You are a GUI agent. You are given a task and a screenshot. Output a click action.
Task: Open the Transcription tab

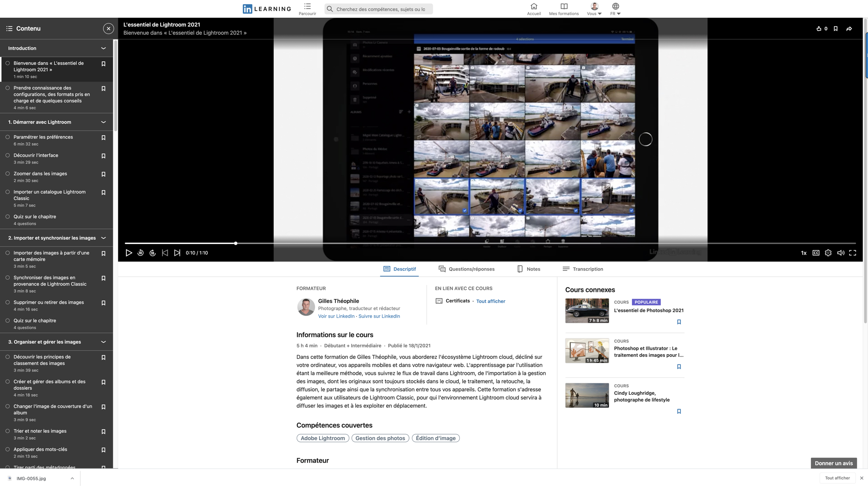point(582,269)
